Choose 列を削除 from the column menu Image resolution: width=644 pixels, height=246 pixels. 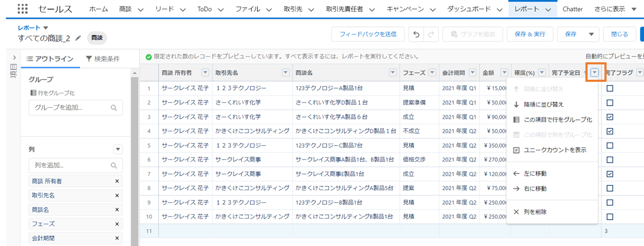[535, 212]
